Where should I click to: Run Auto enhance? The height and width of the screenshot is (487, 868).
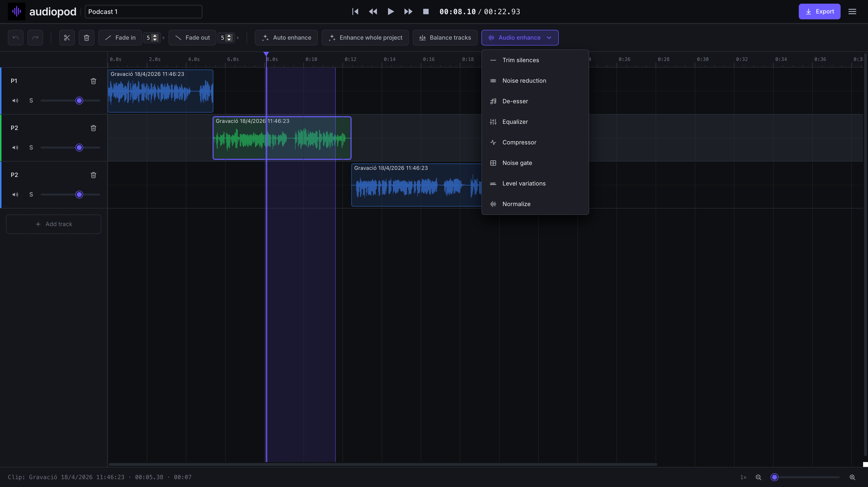(286, 37)
